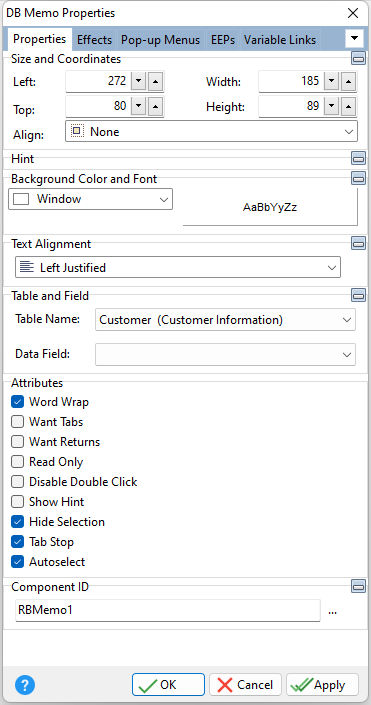
Task: Uncheck the Hide Selection checkbox
Action: tap(18, 522)
